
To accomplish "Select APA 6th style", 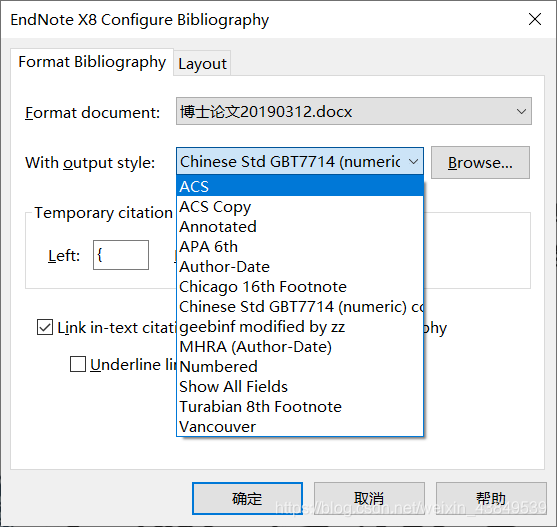I will point(300,246).
